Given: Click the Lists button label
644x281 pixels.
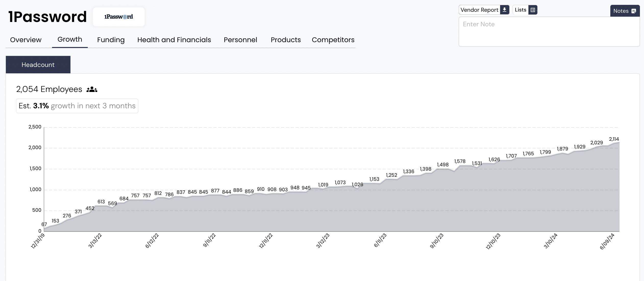Looking at the screenshot, I should tap(520, 10).
